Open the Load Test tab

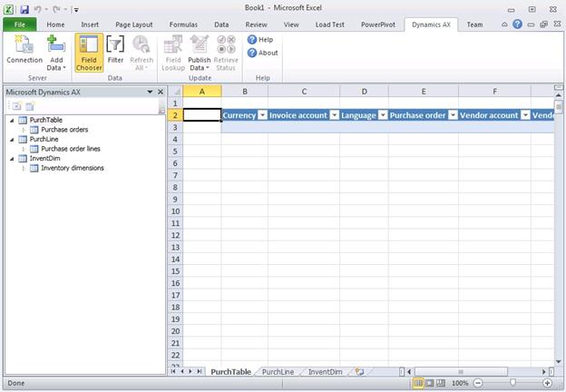pyautogui.click(x=329, y=24)
